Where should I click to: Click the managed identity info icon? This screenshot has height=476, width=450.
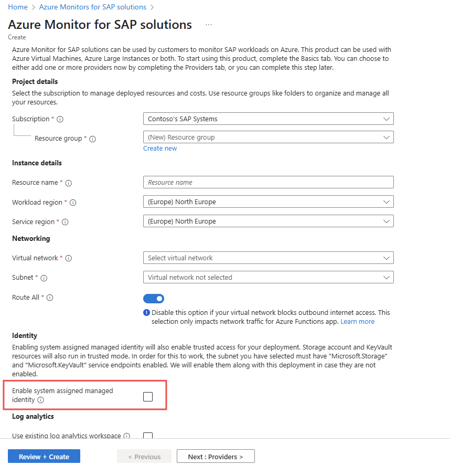(40, 400)
